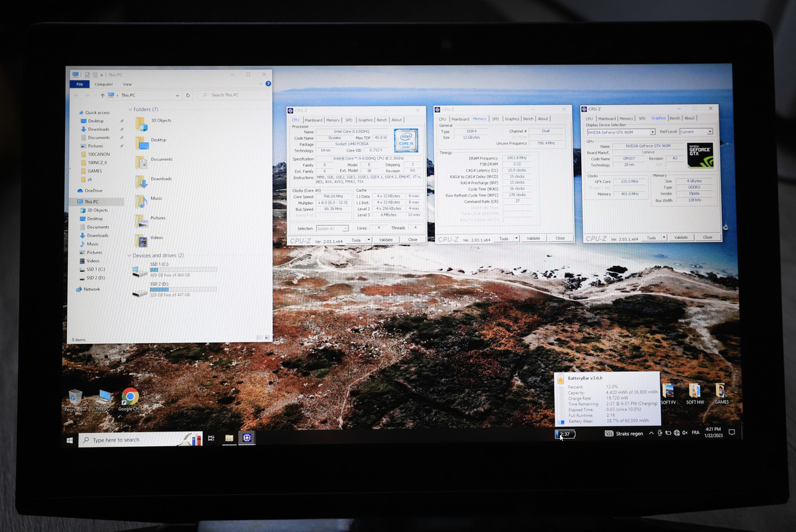The height and width of the screenshot is (532, 796).
Task: Open the address bar history dropdown
Action: click(177, 95)
